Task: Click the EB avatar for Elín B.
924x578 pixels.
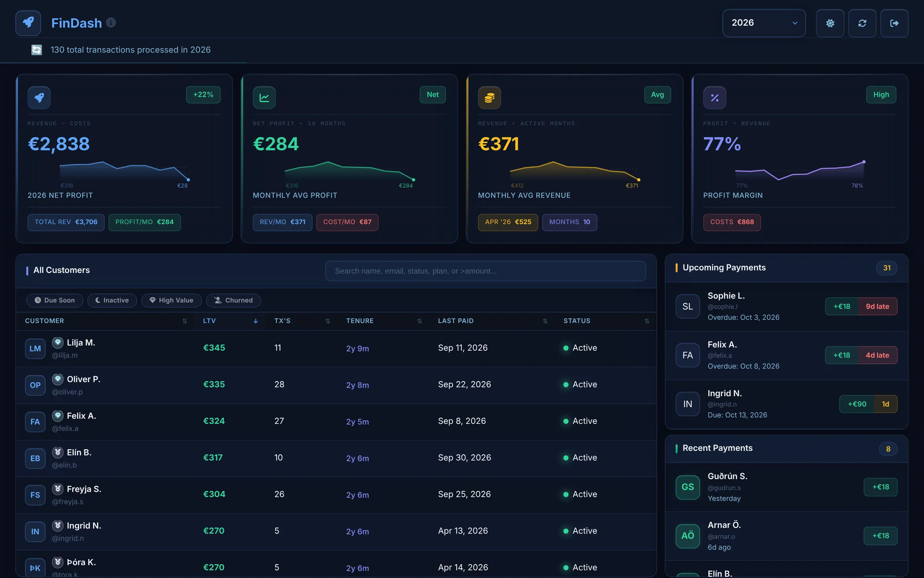Action: (35, 459)
